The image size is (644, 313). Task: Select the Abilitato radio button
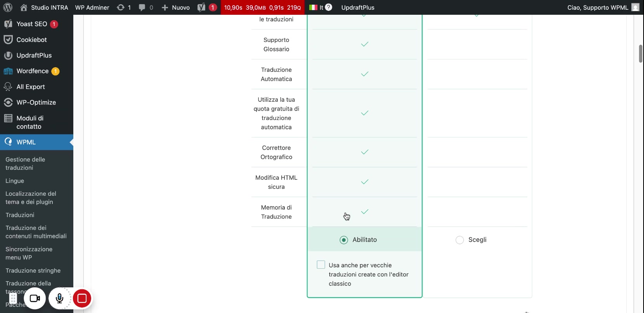tap(344, 240)
